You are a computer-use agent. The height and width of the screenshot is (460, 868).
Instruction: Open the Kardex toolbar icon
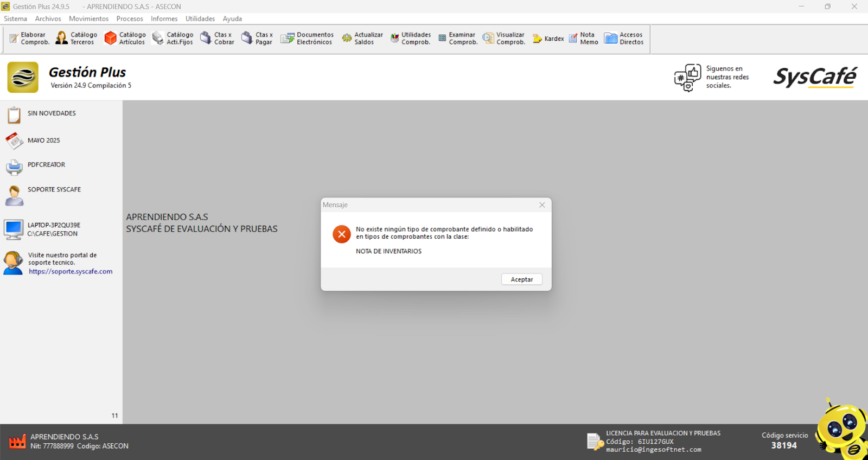[x=538, y=39]
